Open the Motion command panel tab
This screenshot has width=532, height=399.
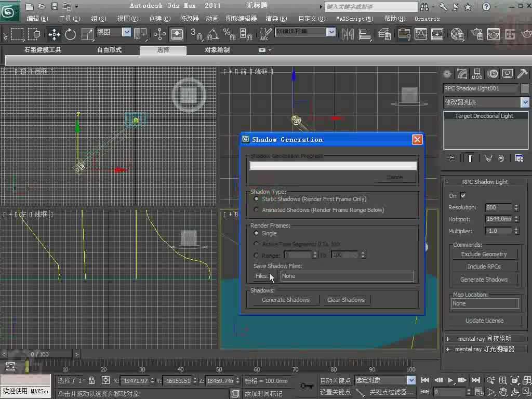click(493, 74)
